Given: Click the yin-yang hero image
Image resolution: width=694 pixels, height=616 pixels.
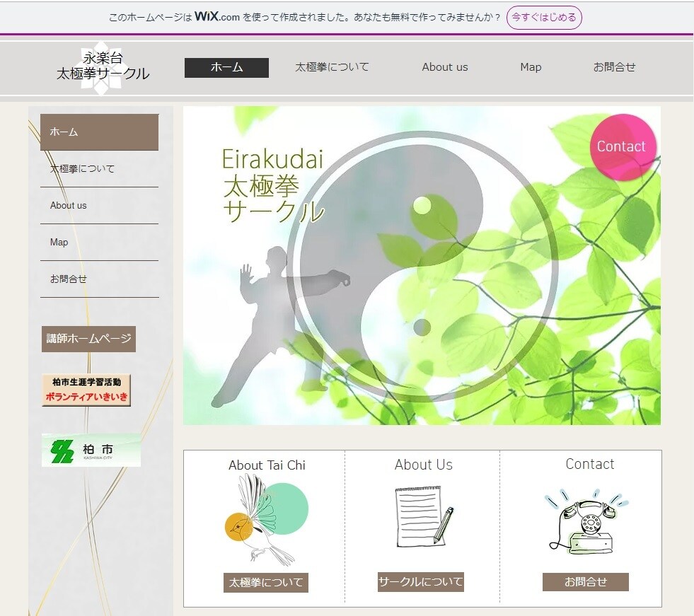Looking at the screenshot, I should (x=422, y=265).
